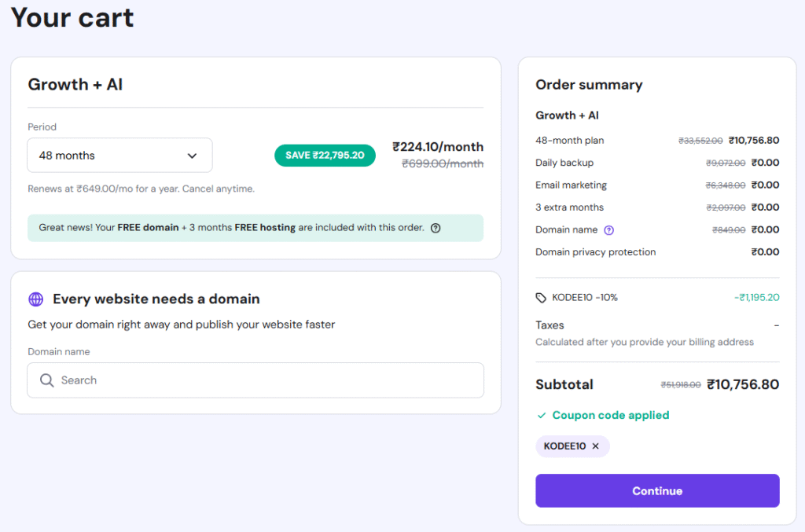The image size is (805, 532).
Task: Select the Coupon code applied message
Action: pyautogui.click(x=610, y=415)
